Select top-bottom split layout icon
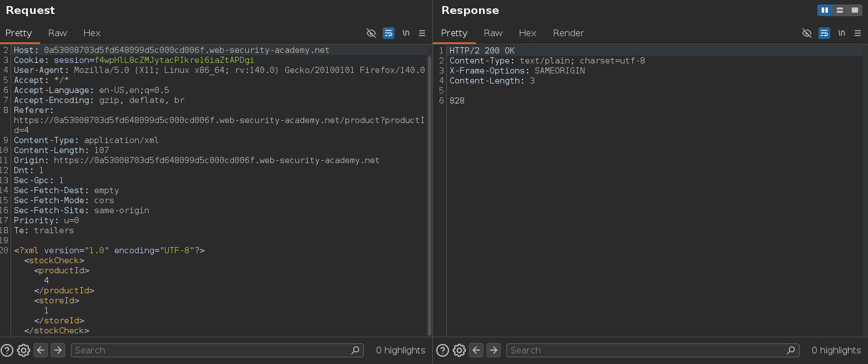 coord(840,10)
